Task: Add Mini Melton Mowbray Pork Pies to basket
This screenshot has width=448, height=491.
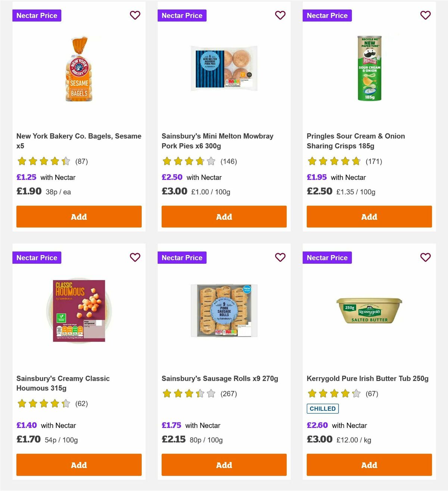Action: pyautogui.click(x=224, y=216)
